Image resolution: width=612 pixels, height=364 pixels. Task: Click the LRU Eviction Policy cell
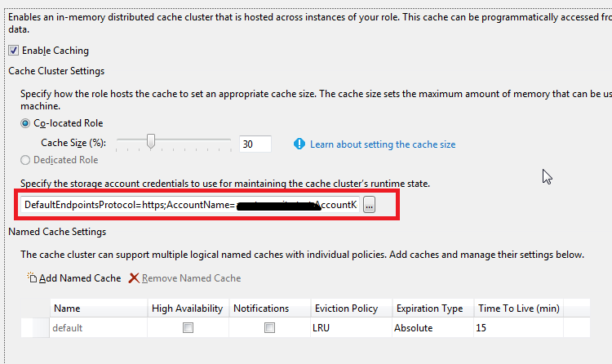coord(324,328)
